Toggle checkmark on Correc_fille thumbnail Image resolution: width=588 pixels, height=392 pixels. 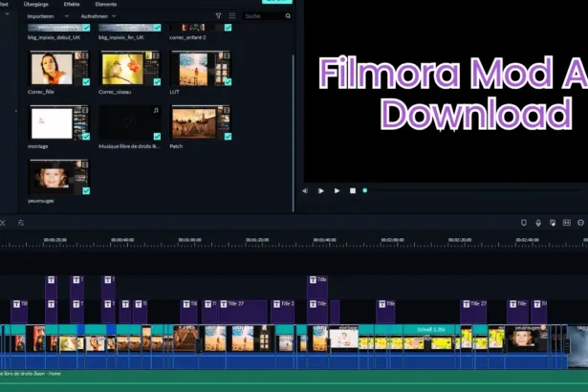86,82
